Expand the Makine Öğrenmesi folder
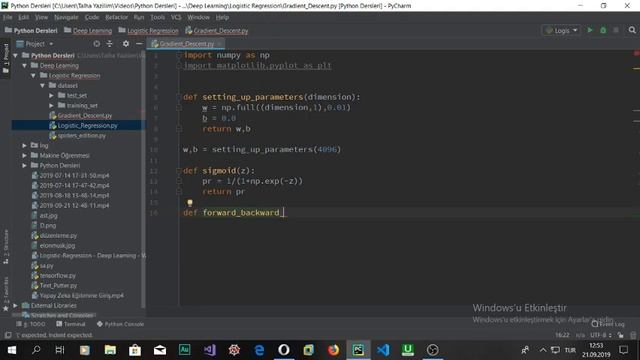The image size is (640, 360). tap(24, 155)
